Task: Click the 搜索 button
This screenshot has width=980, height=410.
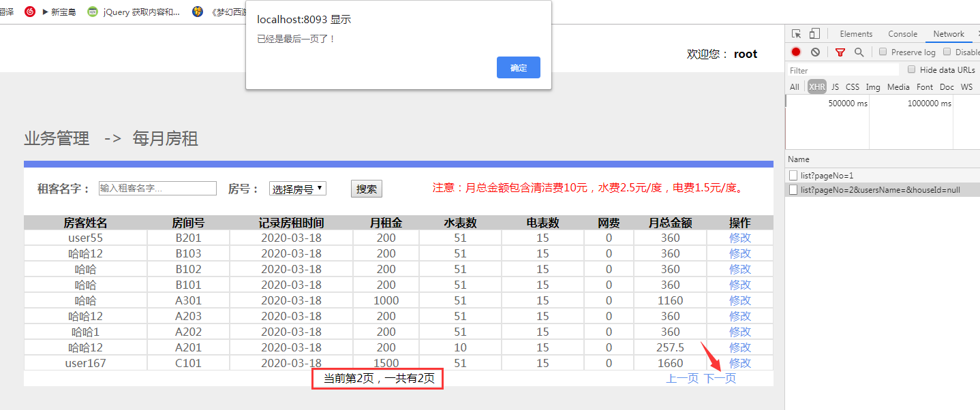Action: (367, 189)
